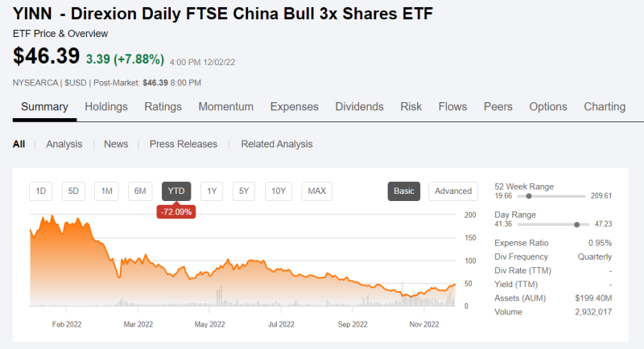Screen dimensions: 644x349
Task: Switch to the Holdings tab
Action: pyautogui.click(x=106, y=107)
